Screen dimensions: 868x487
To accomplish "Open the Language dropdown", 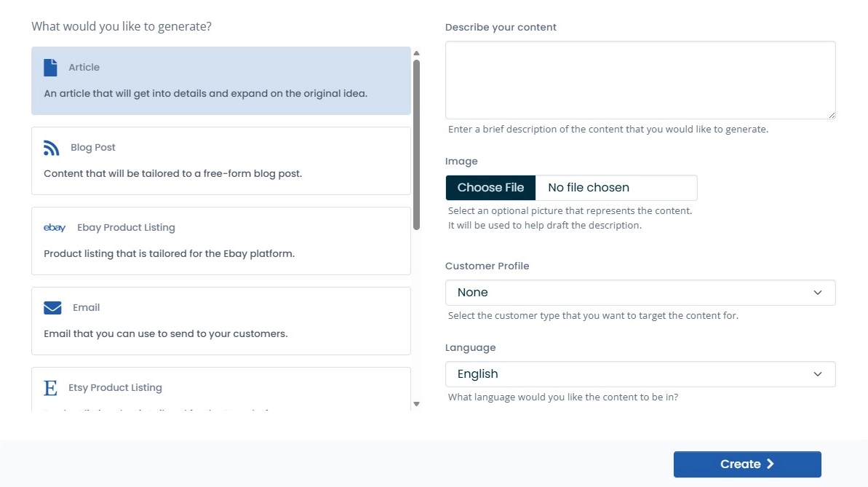I will coord(640,373).
